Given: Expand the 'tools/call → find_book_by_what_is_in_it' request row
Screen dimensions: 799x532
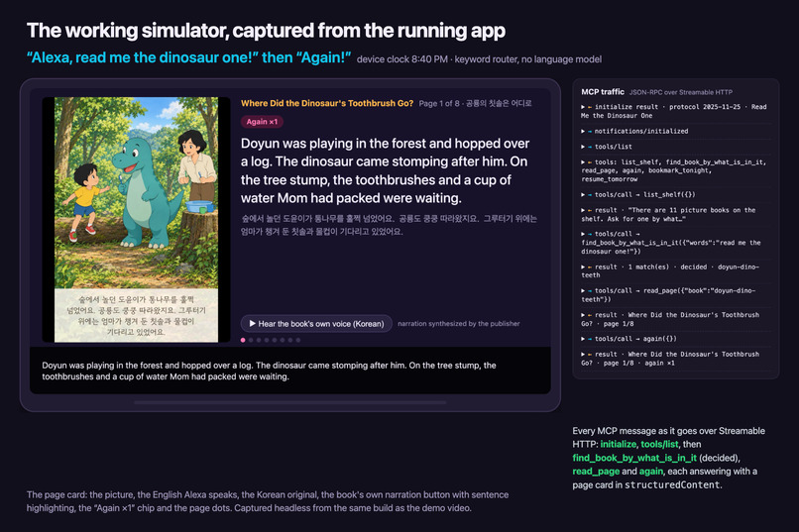Looking at the screenshot, I should coord(674,243).
